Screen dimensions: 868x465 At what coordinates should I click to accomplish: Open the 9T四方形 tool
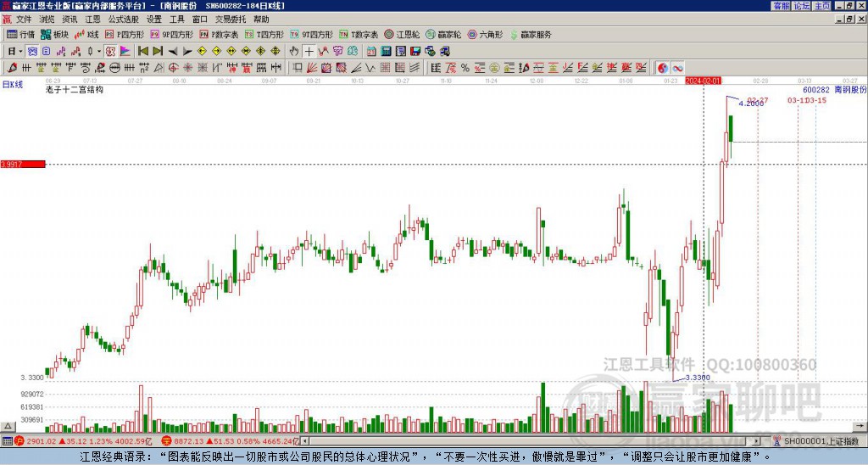(311, 34)
